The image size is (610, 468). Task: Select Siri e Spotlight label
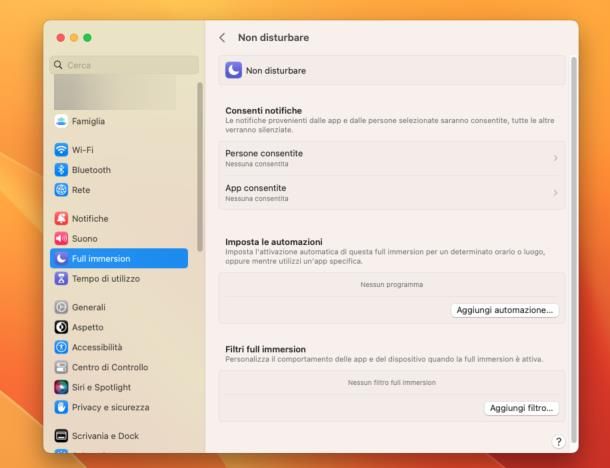(101, 387)
